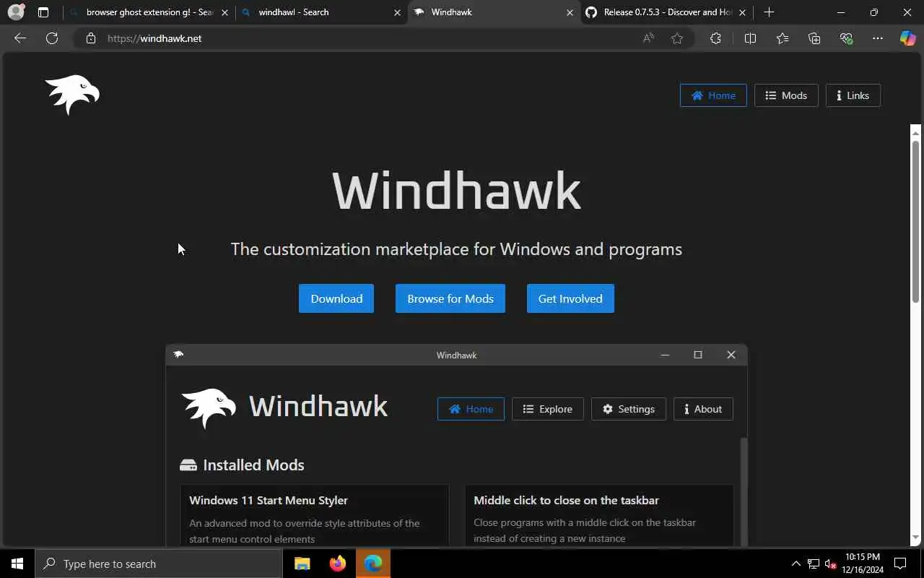Screen dimensions: 924x578
Task: Close the browser ghost extension tab
Action: tap(224, 12)
